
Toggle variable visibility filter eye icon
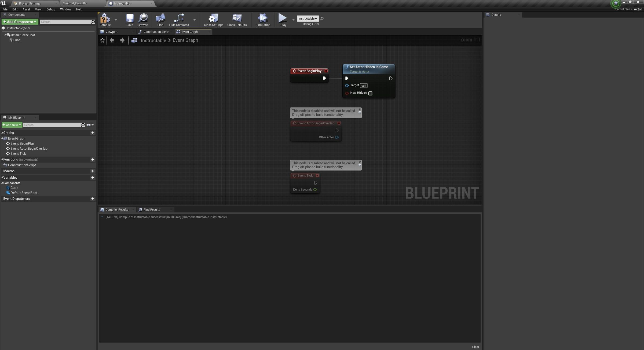point(88,125)
